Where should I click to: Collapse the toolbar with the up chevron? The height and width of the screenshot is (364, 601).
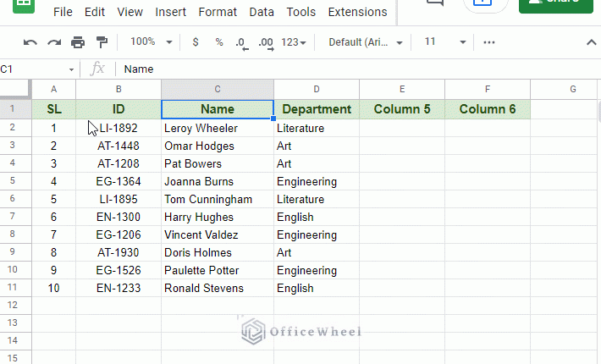coord(592,42)
